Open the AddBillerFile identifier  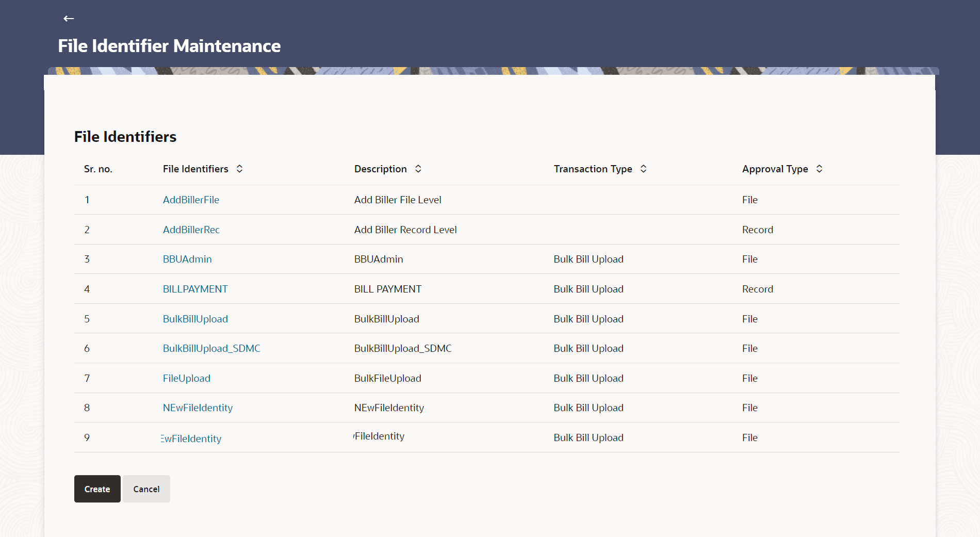coord(191,200)
